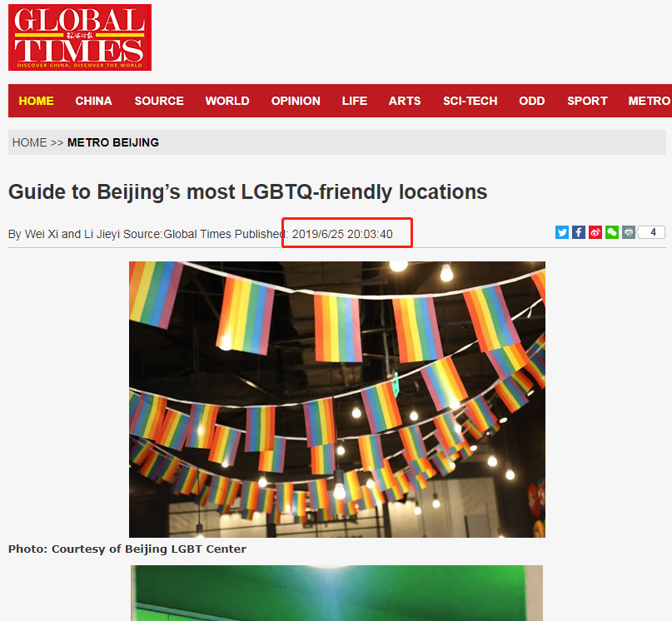The width and height of the screenshot is (672, 621).
Task: Open the WORLD news section
Action: pos(227,101)
